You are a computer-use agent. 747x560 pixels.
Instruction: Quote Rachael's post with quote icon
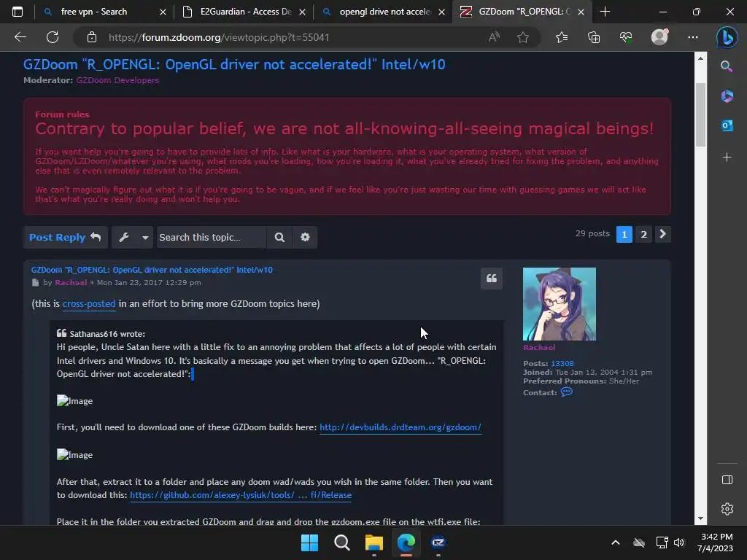(x=491, y=279)
